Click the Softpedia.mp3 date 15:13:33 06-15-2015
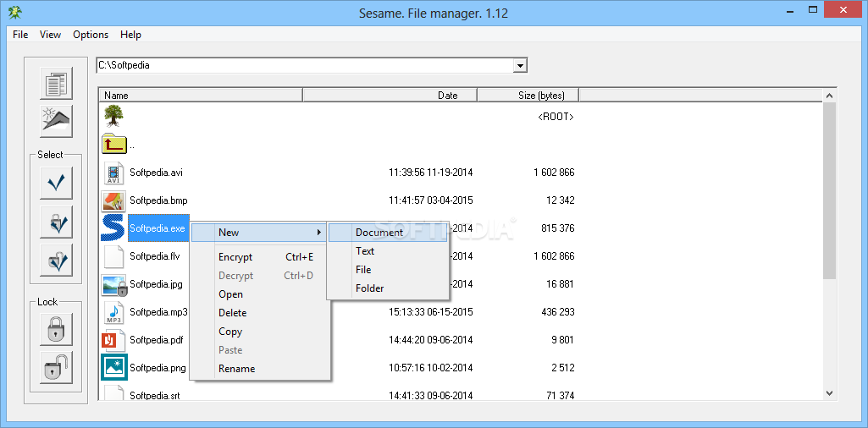 431,312
